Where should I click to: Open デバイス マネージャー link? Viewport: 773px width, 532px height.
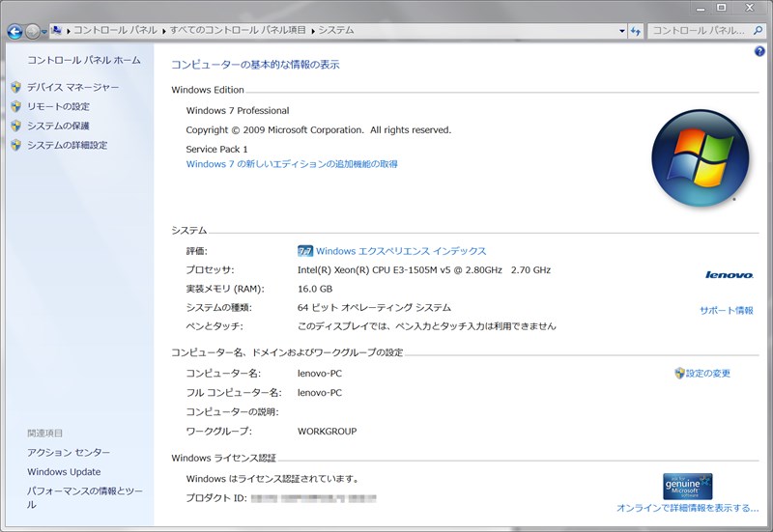coord(73,87)
